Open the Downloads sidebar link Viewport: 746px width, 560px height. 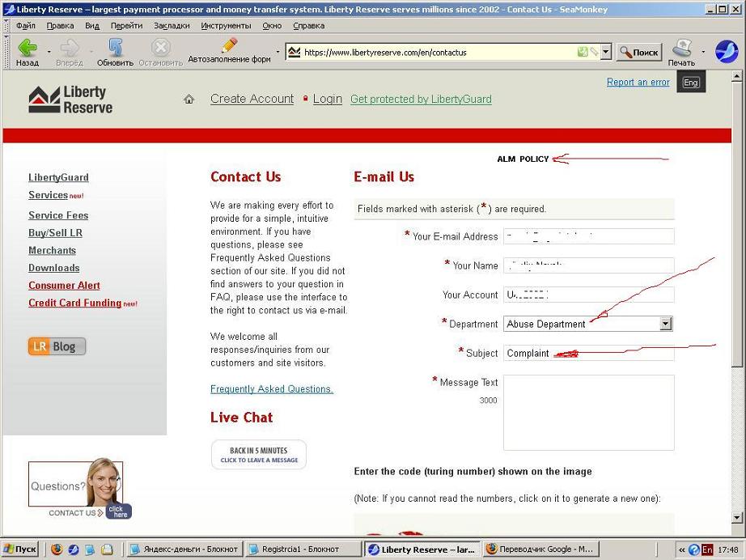[53, 268]
